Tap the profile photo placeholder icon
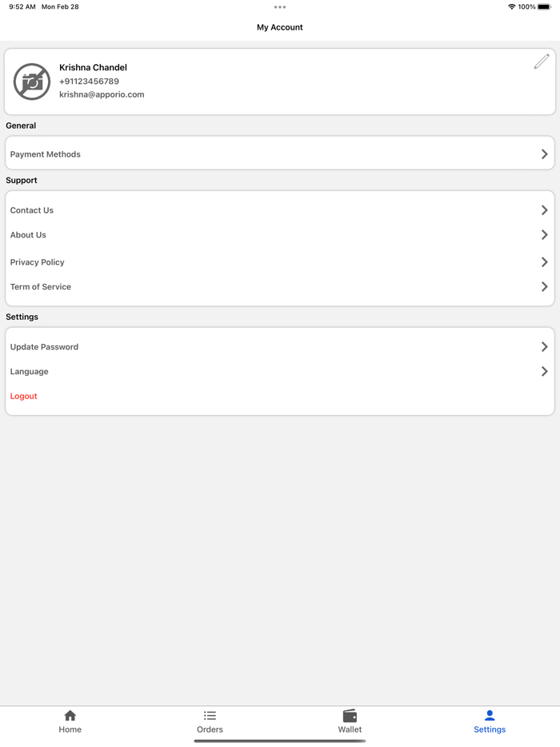Screen dimensions: 560x747 tap(32, 82)
